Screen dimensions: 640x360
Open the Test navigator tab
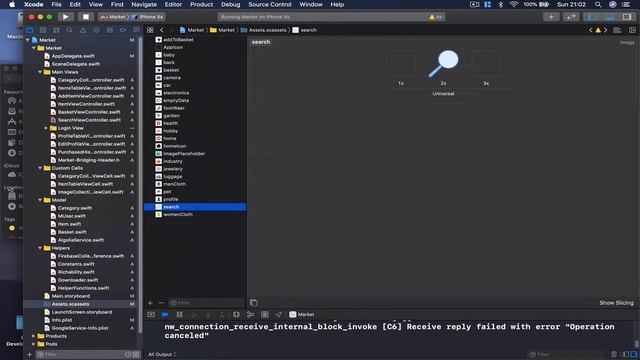click(x=96, y=30)
